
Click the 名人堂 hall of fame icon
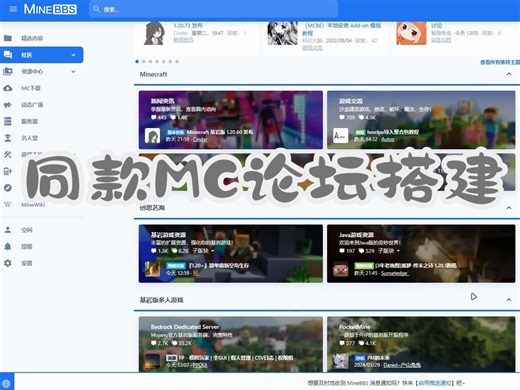click(x=8, y=138)
